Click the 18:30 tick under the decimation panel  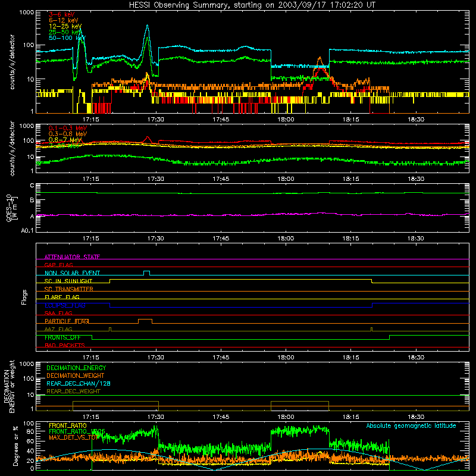coord(415,417)
